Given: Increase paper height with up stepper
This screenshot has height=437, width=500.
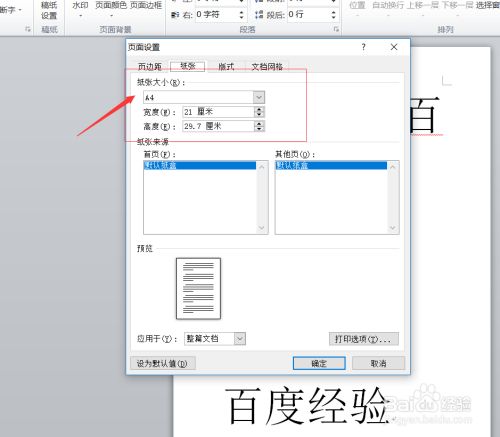Looking at the screenshot, I should click(x=259, y=123).
